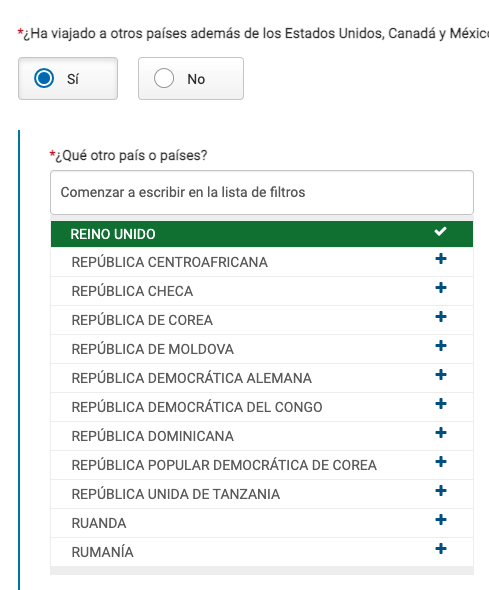Click plus icon next to REPÚBLICA DEMOCRÁTICA ALEMANA
489x590 pixels.
(x=441, y=375)
